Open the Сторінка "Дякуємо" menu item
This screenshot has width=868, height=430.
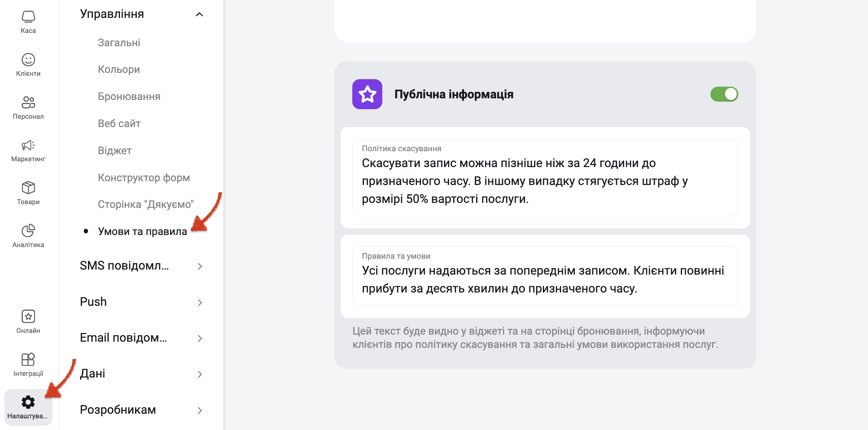(146, 205)
